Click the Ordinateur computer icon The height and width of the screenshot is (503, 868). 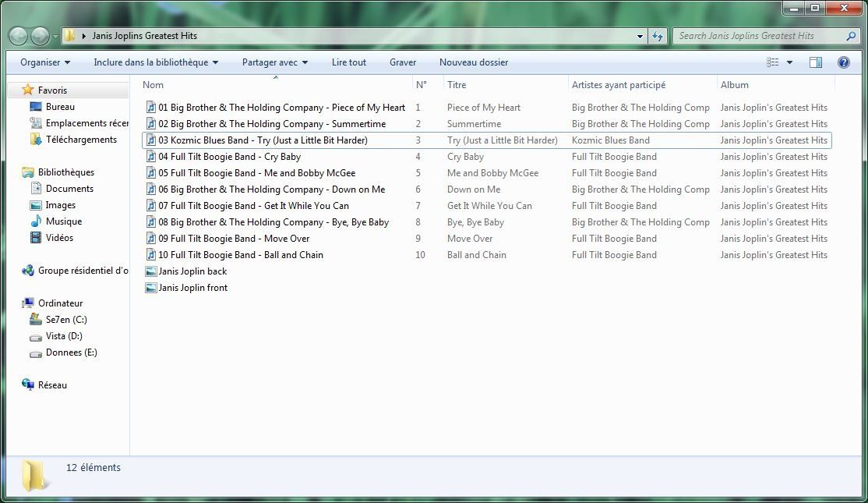click(28, 303)
